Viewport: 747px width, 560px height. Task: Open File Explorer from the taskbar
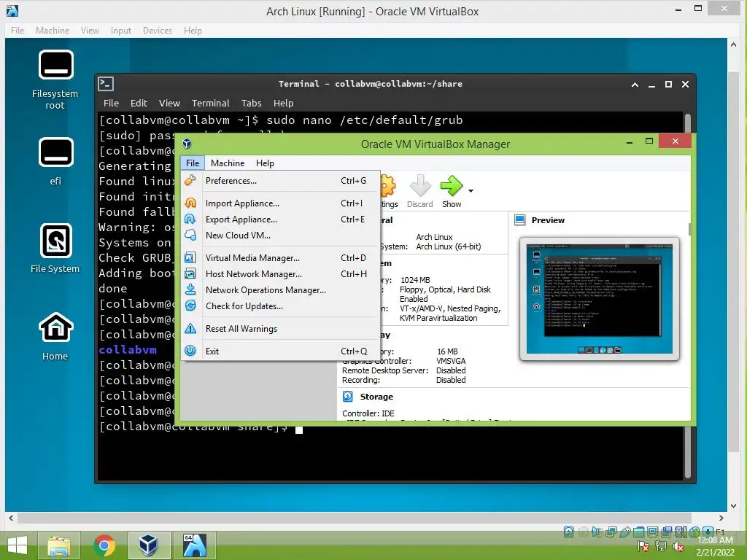pyautogui.click(x=59, y=545)
